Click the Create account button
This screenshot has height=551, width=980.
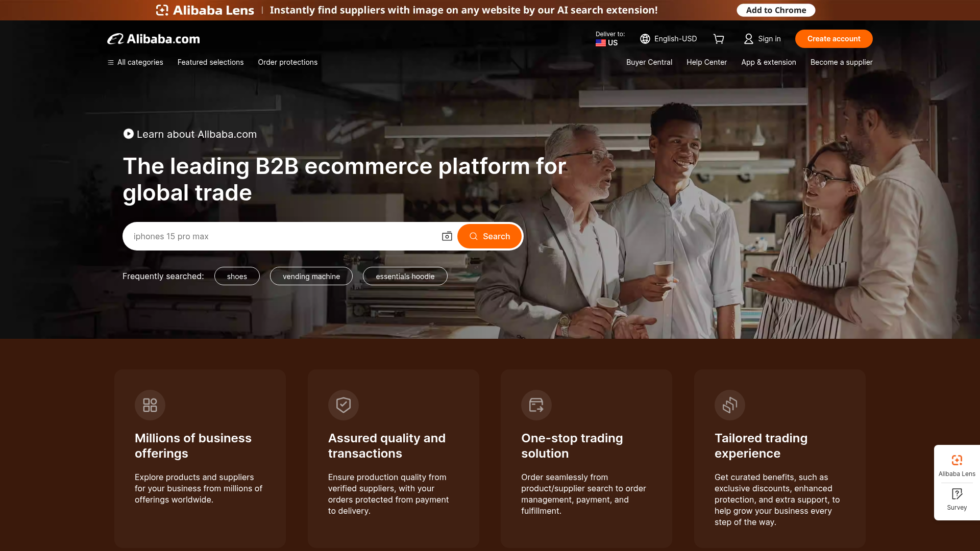pyautogui.click(x=834, y=38)
